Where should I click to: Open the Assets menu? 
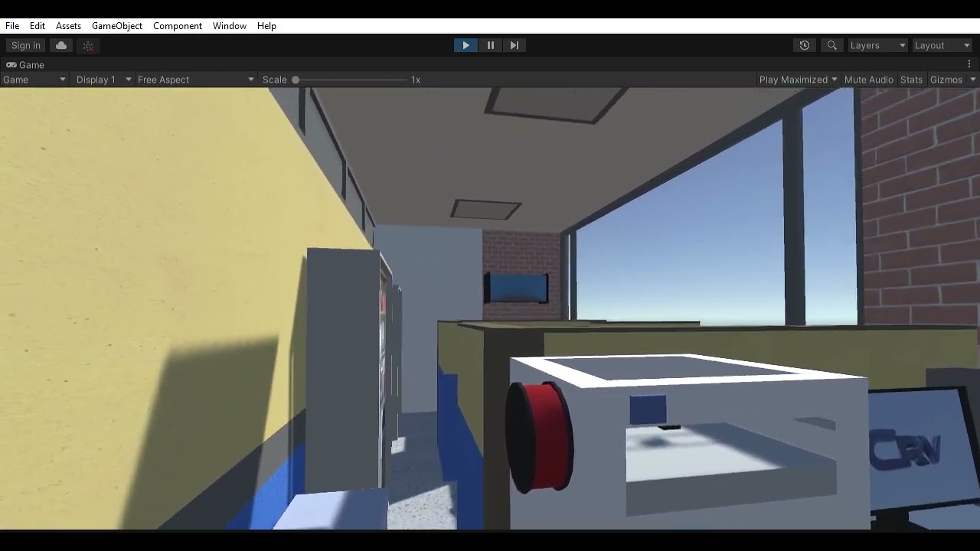68,26
